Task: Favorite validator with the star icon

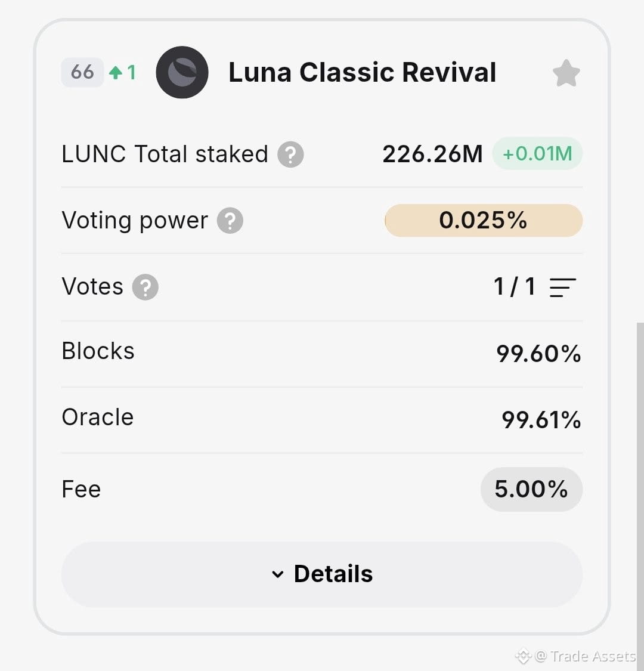Action: [x=566, y=73]
